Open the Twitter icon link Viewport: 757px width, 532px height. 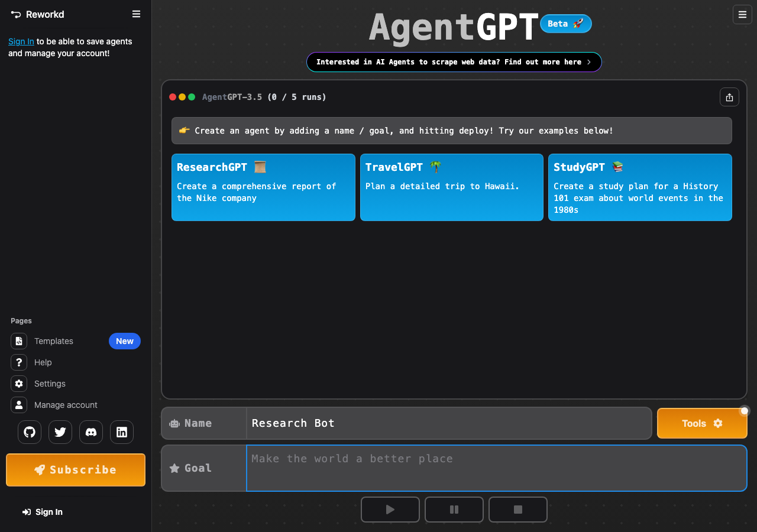point(60,432)
